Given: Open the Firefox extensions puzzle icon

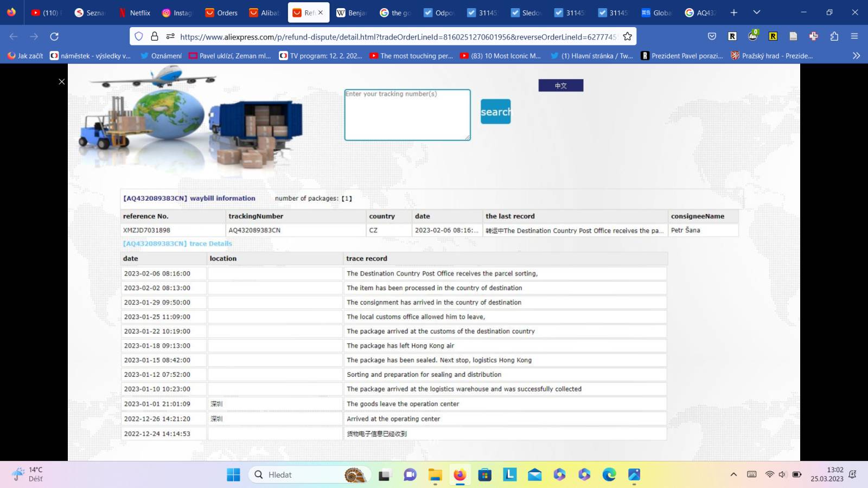Looking at the screenshot, I should click(x=834, y=36).
